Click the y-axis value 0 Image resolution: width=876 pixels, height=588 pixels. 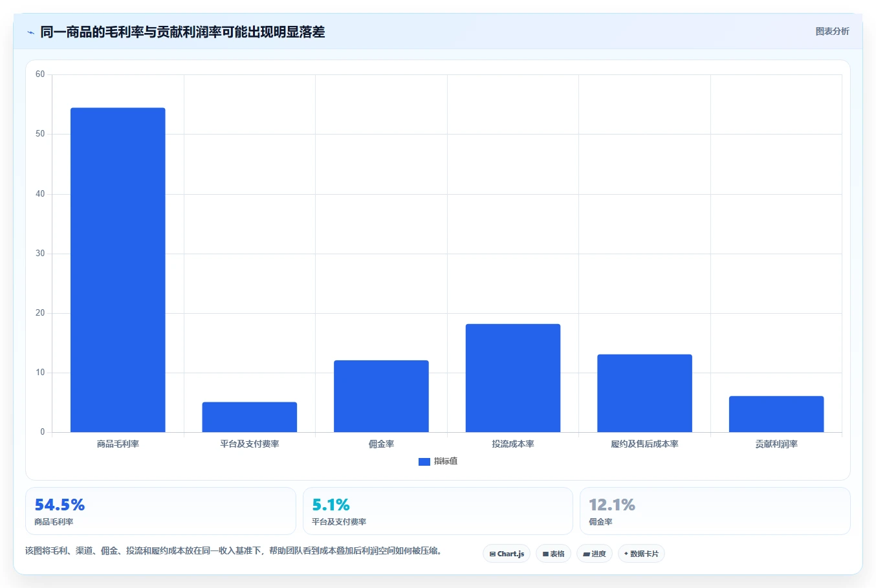(43, 432)
